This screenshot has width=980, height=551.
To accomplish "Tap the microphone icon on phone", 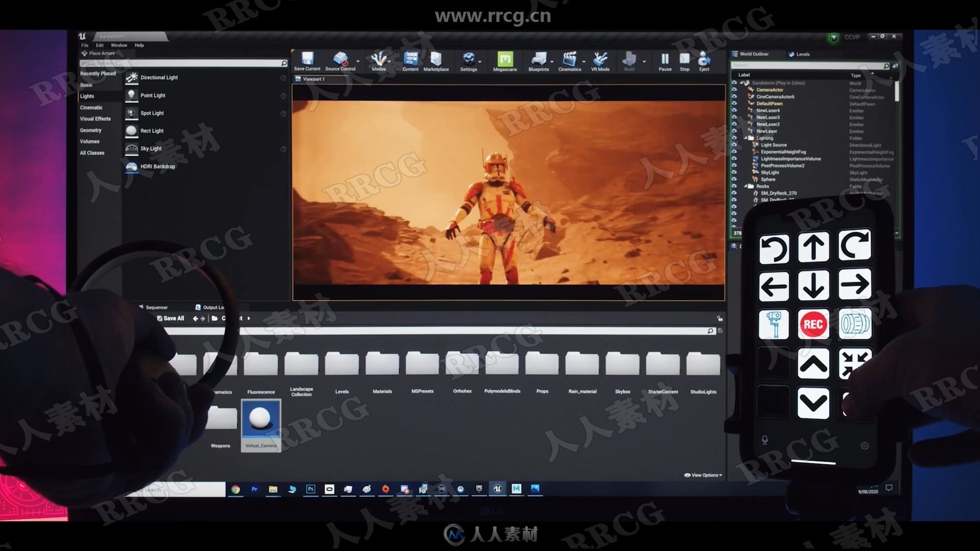I will (x=765, y=440).
